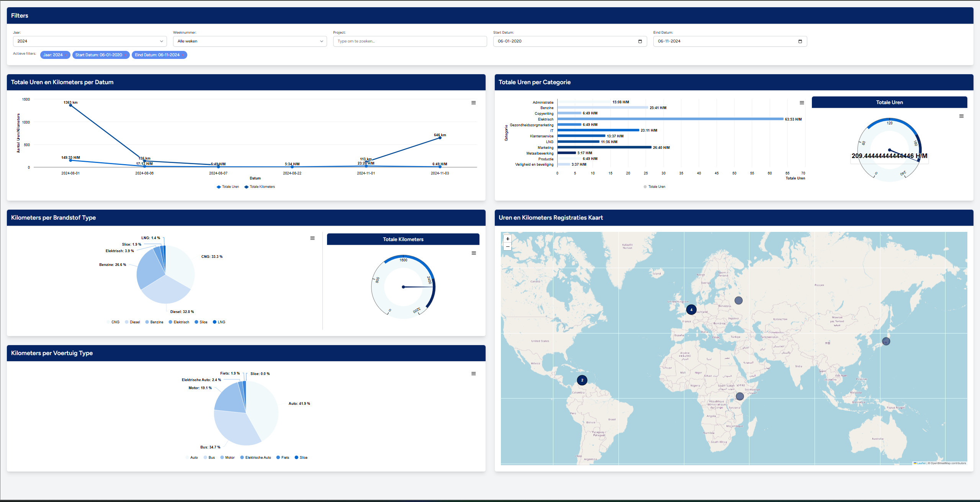Toggle the Totale Kilometers series in the legend
Viewport: 980px width, 502px height.
pyautogui.click(x=260, y=187)
